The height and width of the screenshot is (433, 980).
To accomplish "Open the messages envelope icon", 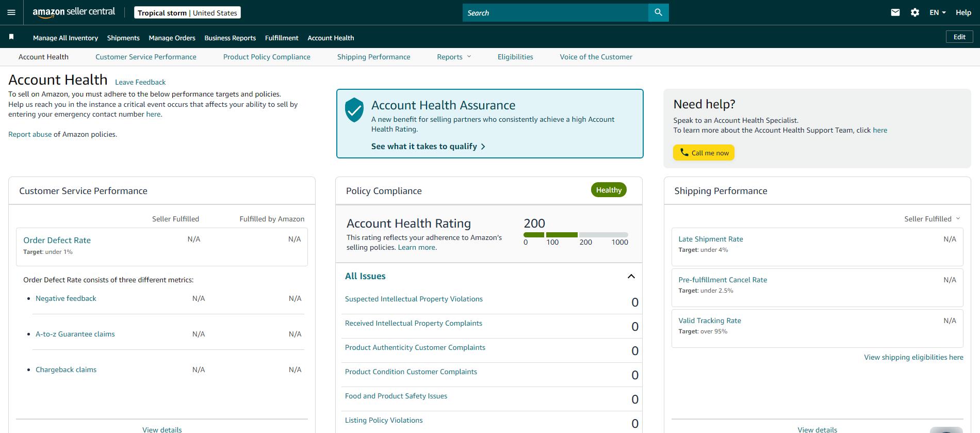I will coord(895,12).
